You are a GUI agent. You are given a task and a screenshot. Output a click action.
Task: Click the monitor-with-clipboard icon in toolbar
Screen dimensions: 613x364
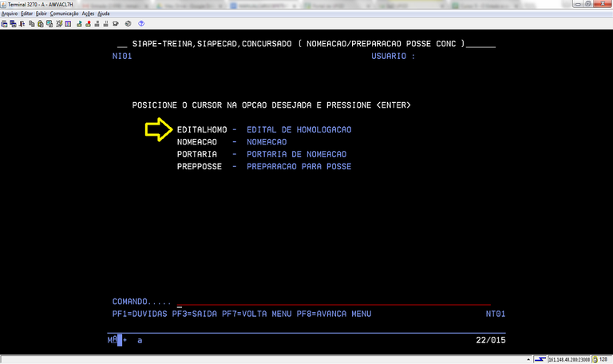(49, 24)
